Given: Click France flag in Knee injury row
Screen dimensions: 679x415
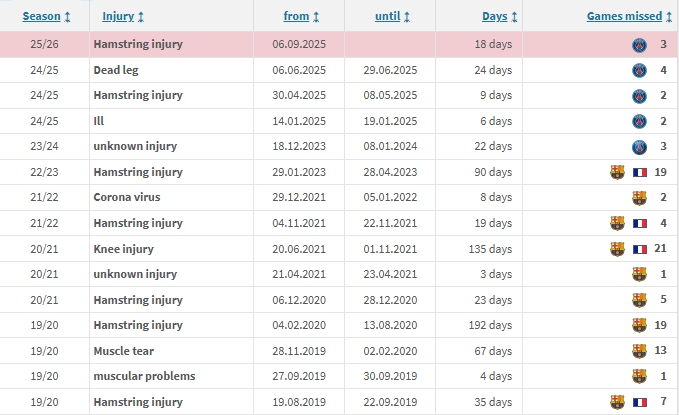Looking at the screenshot, I should [640, 249].
